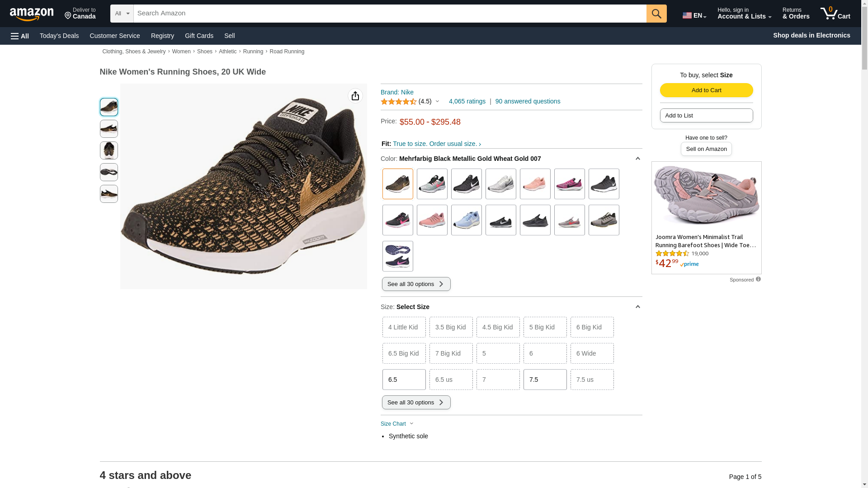Select size 6 Wide option
The width and height of the screenshot is (868, 488).
click(x=592, y=353)
